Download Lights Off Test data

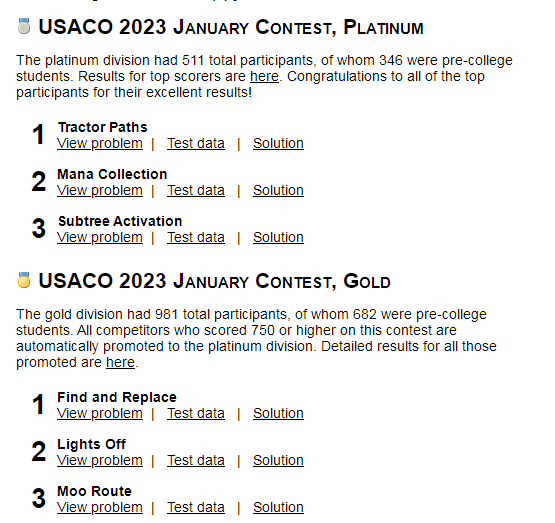(196, 461)
